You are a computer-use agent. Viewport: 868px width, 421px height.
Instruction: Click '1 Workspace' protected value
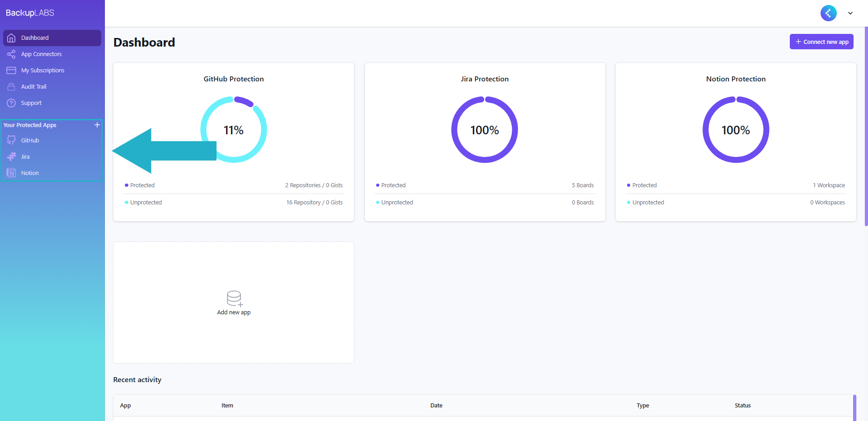pyautogui.click(x=829, y=185)
